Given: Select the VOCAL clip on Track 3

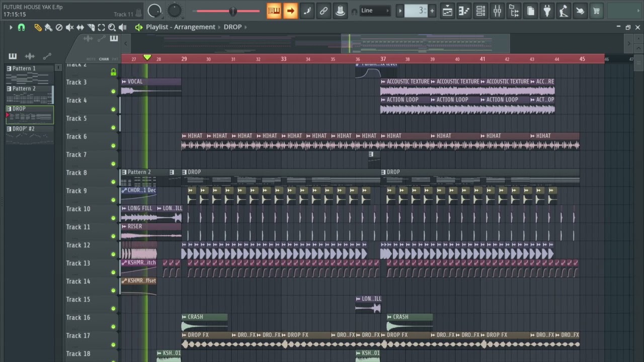Looking at the screenshot, I should pyautogui.click(x=151, y=86).
